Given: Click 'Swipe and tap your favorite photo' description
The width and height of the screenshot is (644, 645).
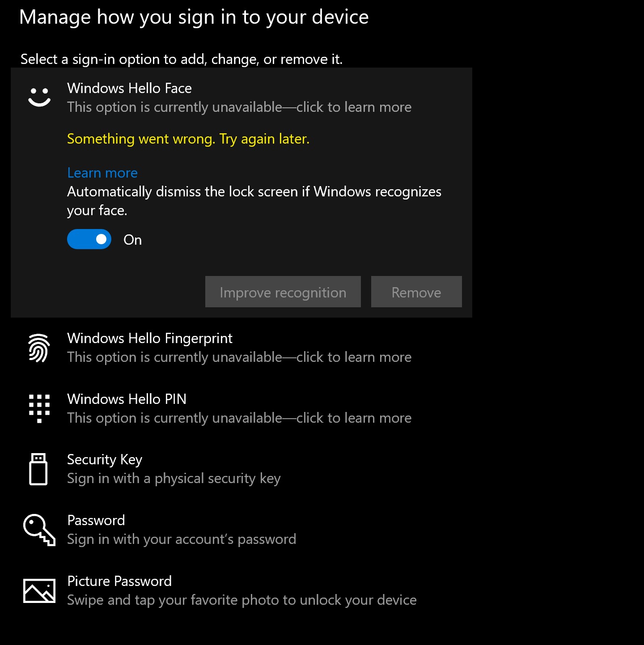Looking at the screenshot, I should coord(242,600).
